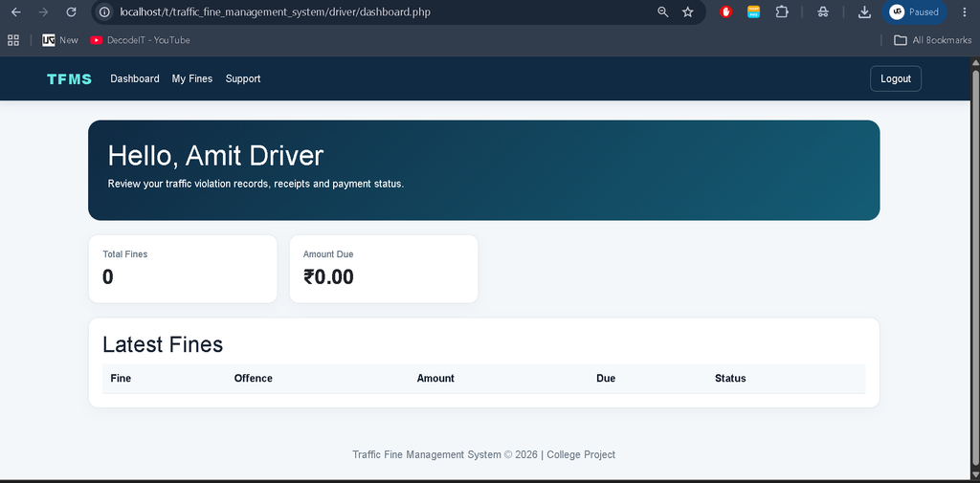Open My Fines in the navbar
Viewport: 980px width, 483px height.
pyautogui.click(x=191, y=78)
